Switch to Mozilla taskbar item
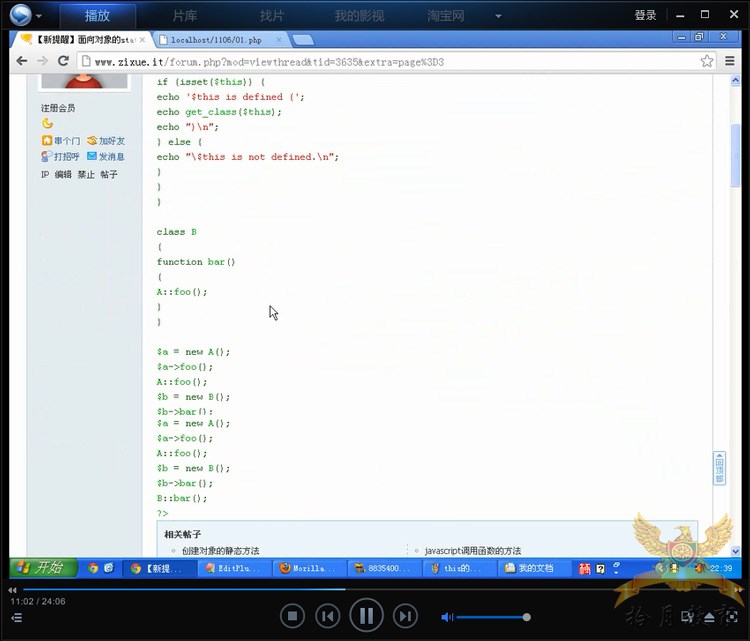 309,568
